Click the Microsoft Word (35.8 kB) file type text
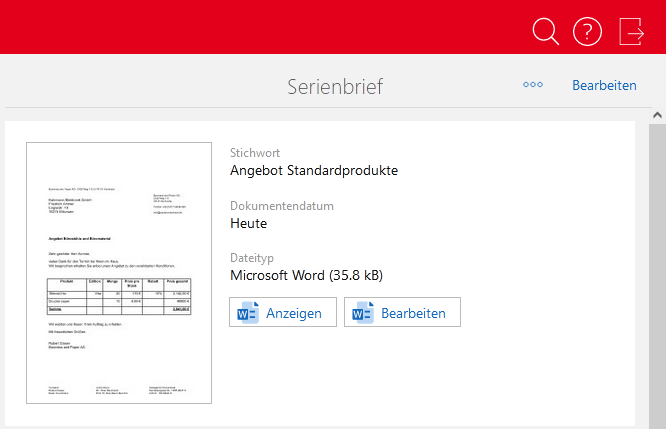 [x=306, y=275]
